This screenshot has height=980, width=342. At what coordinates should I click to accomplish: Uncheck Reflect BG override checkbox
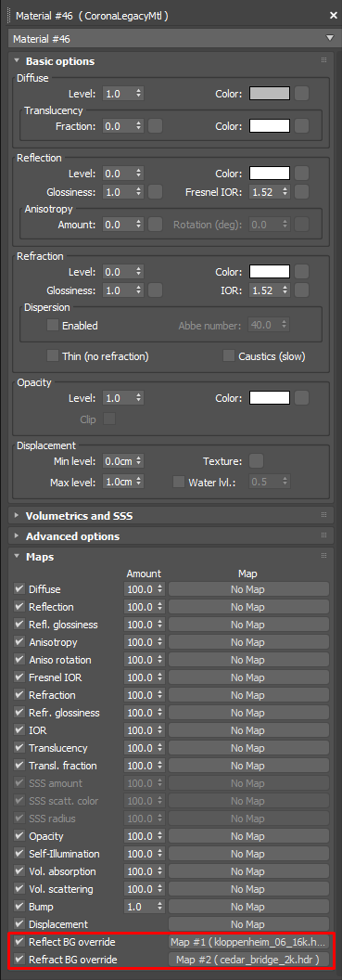click(x=19, y=942)
